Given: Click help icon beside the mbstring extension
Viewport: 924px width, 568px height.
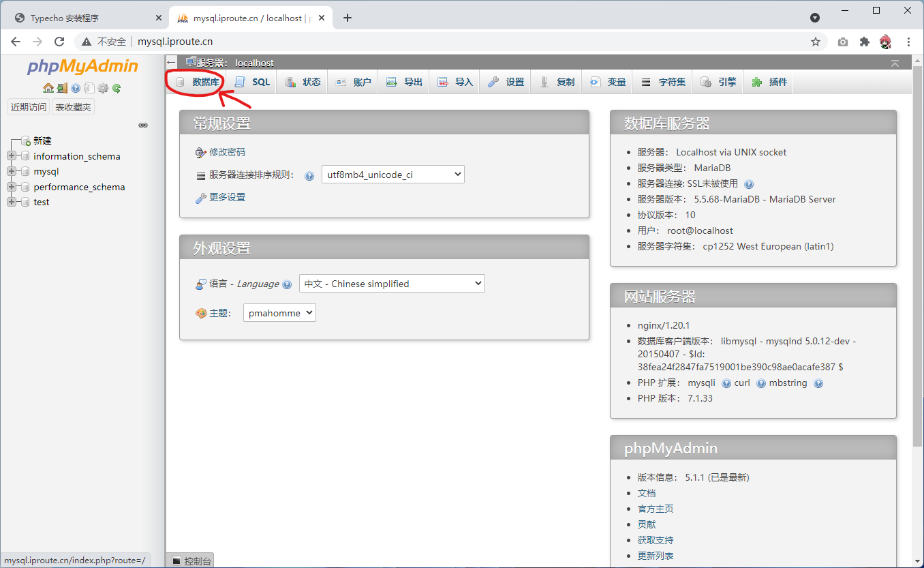Looking at the screenshot, I should click(818, 383).
